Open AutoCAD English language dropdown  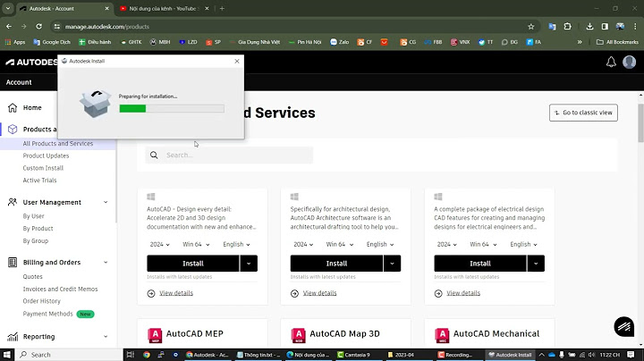[x=236, y=244]
